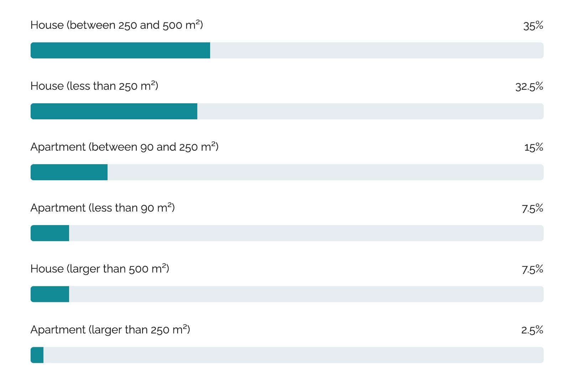Screen dimensions: 588x385
Task: Click the "House (between 250 and 500 m²)" label
Action: (116, 25)
